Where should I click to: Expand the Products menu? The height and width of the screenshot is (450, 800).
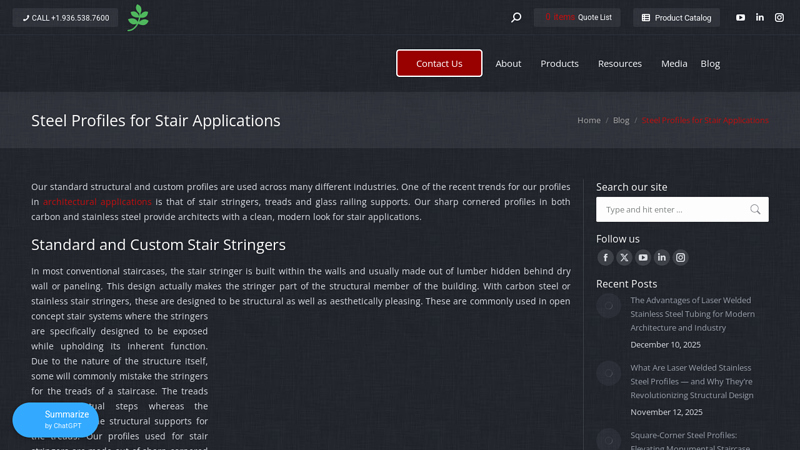click(559, 63)
